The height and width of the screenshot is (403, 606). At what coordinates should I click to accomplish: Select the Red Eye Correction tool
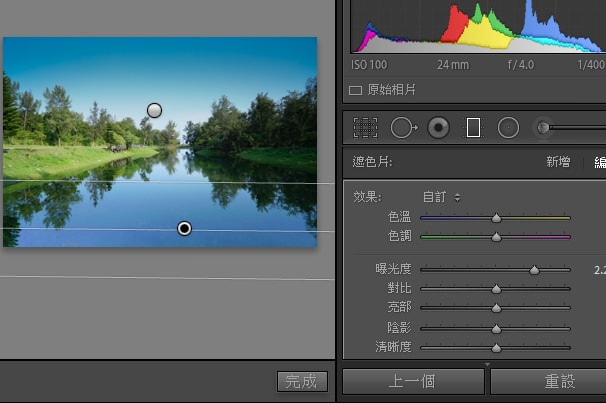pyautogui.click(x=438, y=127)
